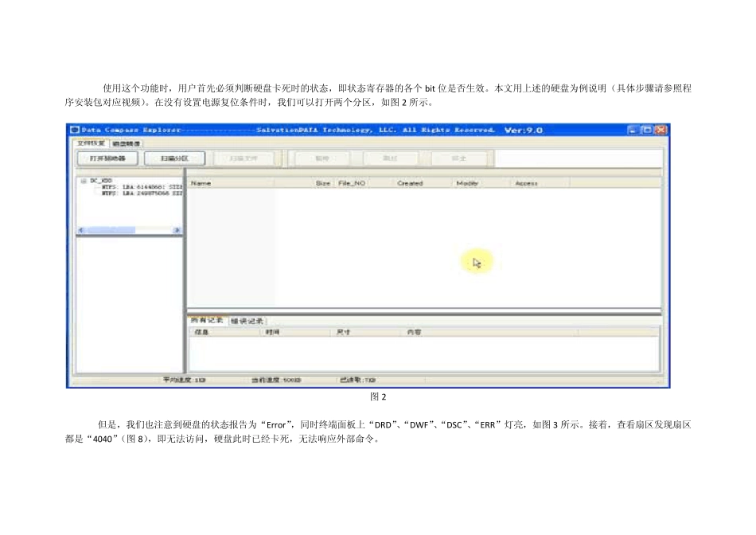
Task: Open the second top tab beside 文件恢复
Action: (x=127, y=144)
